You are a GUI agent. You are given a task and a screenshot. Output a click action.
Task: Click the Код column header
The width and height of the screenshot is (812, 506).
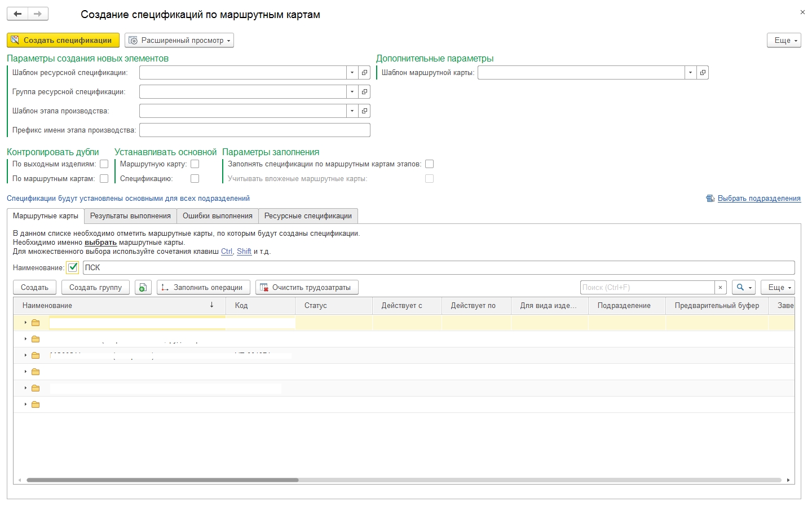click(x=261, y=306)
